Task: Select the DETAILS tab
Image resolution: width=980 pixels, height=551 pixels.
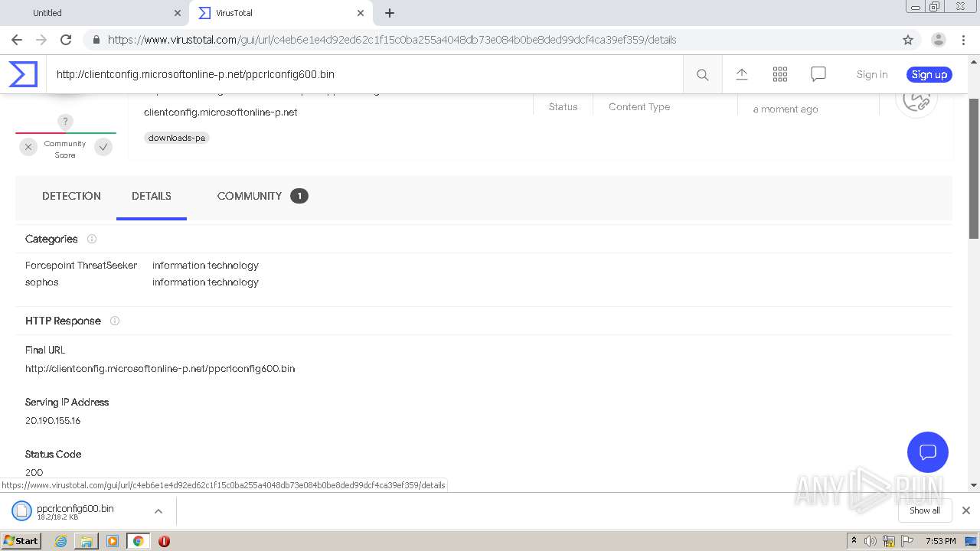Action: 152,196
